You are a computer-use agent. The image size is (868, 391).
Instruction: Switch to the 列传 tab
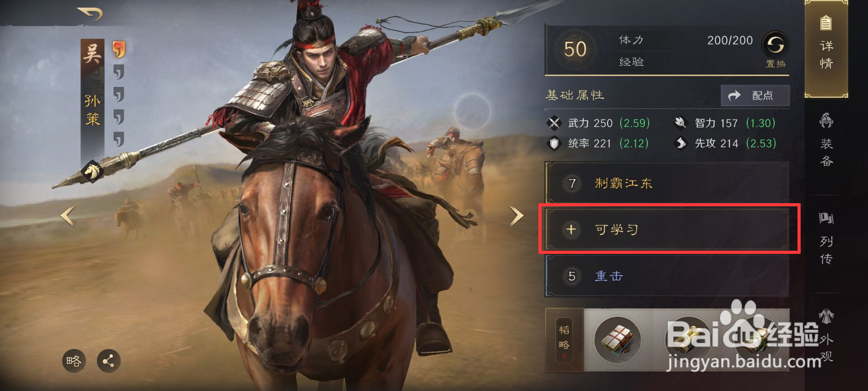[826, 238]
